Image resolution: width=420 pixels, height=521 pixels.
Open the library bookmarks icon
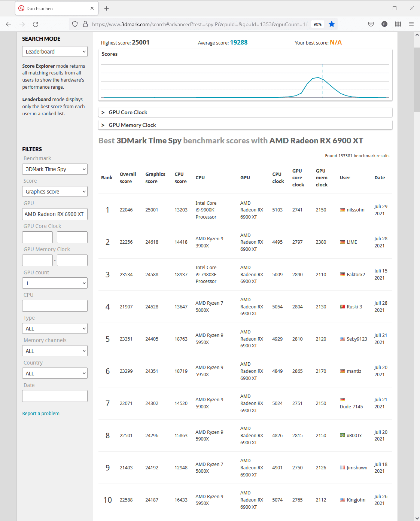coord(398,24)
